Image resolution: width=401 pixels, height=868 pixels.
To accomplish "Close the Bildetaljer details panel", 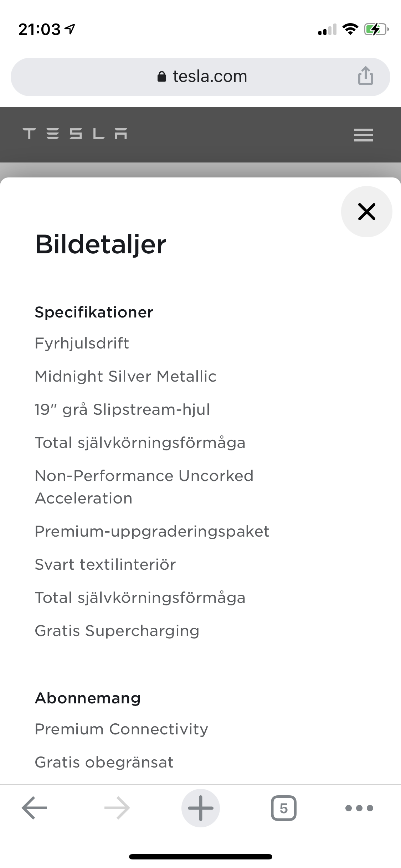I will tap(366, 212).
